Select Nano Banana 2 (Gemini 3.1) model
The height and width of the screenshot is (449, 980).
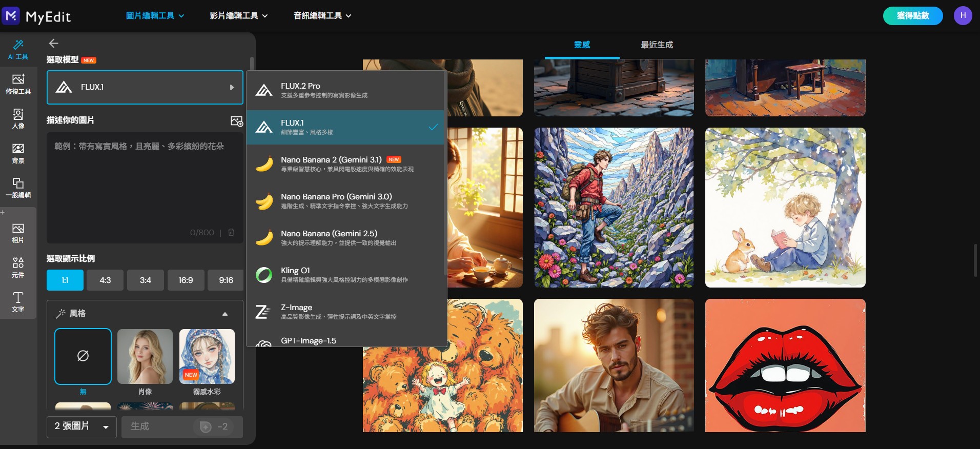coord(345,164)
